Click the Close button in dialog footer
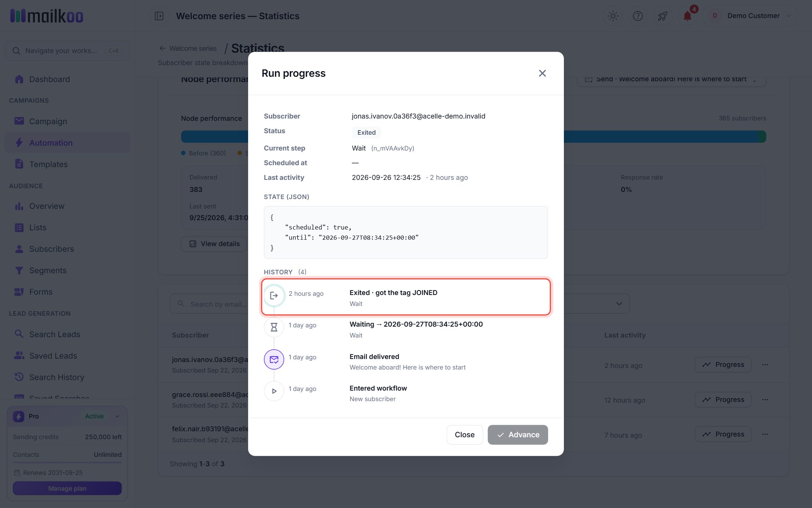The height and width of the screenshot is (508, 812). coord(465,435)
